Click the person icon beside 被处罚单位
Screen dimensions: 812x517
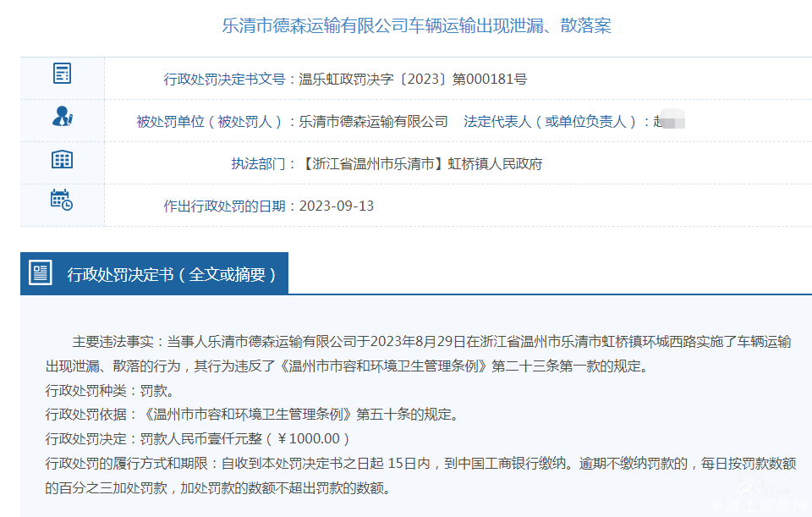pos(62,117)
